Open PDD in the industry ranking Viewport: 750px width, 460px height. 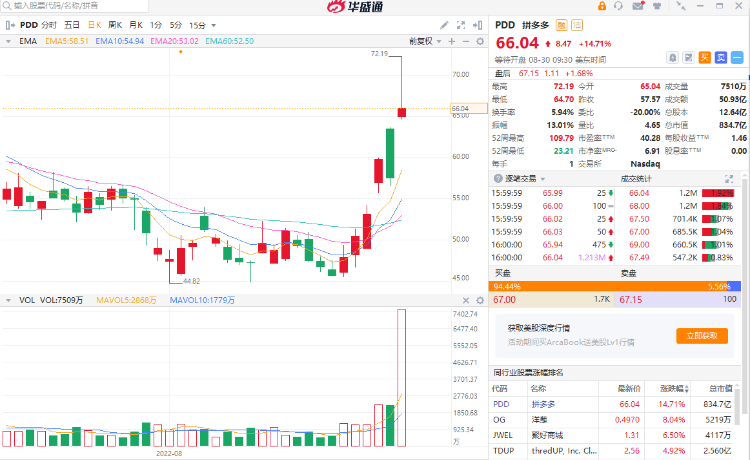[613, 404]
